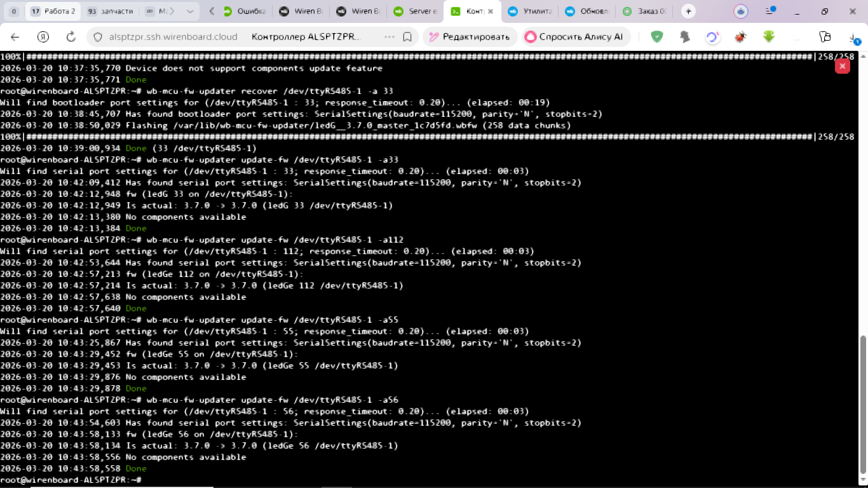Click the site protection shield in address bar
Viewport: 868px width, 488px height.
pyautogui.click(x=98, y=37)
